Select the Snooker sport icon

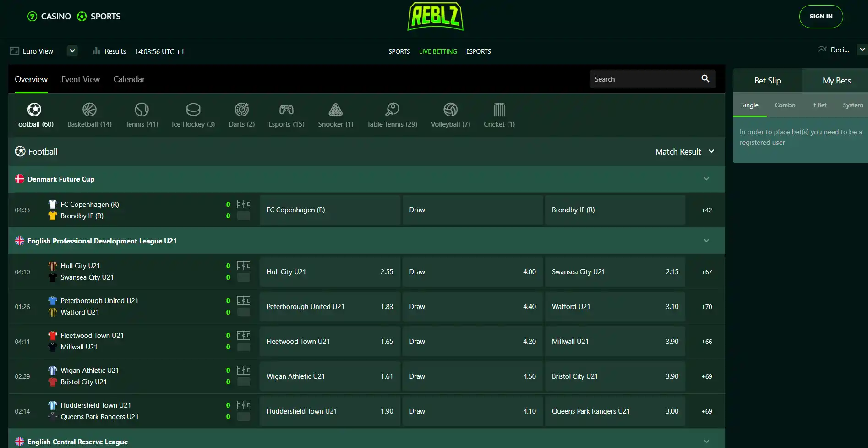click(335, 110)
